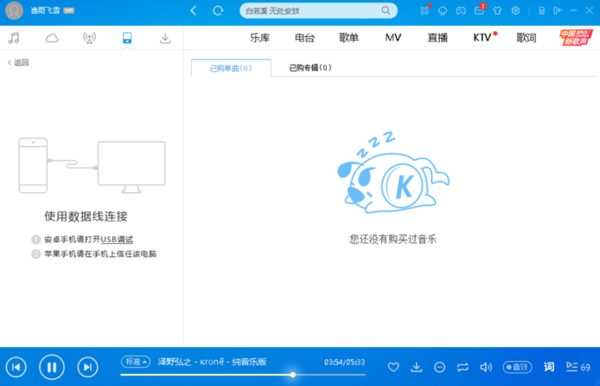Toggle the 音效 sound effect button
Image resolution: width=600 pixels, height=386 pixels.
pyautogui.click(x=517, y=367)
